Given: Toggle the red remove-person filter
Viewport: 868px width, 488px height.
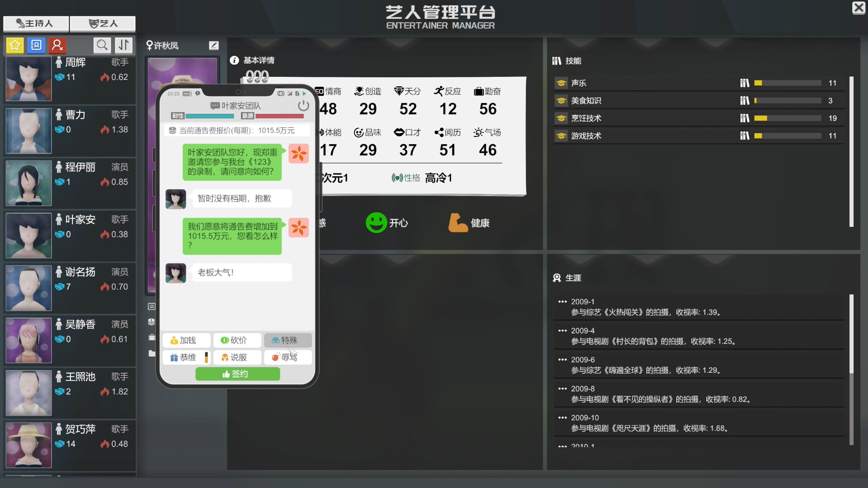Looking at the screenshot, I should 57,45.
